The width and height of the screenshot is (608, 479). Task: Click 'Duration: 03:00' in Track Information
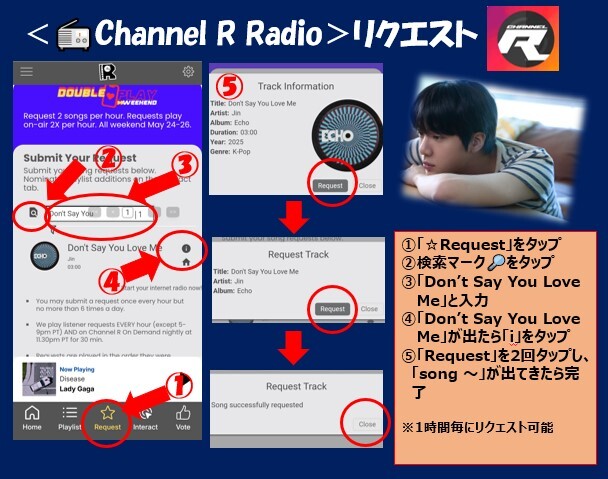point(234,132)
